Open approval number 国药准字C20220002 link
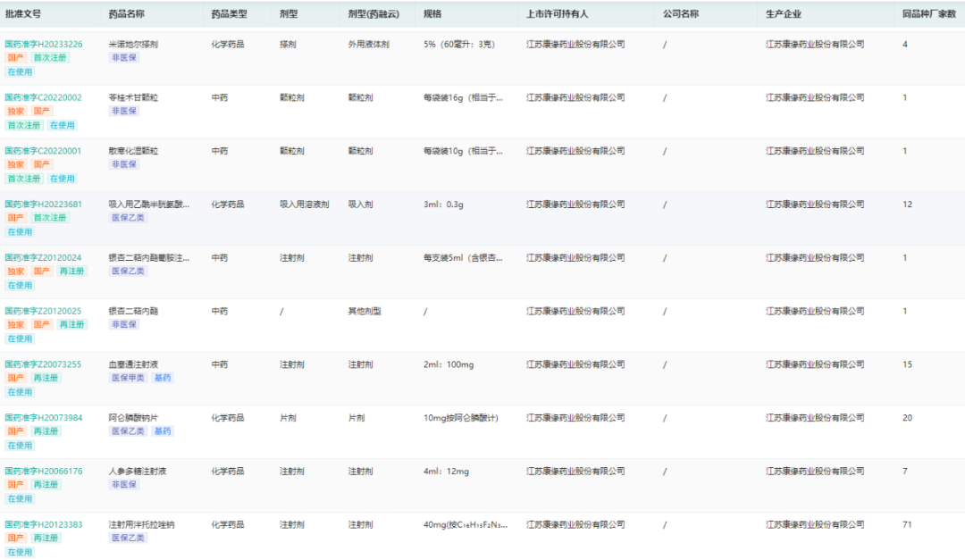This screenshot has height=560, width=965. [43, 98]
